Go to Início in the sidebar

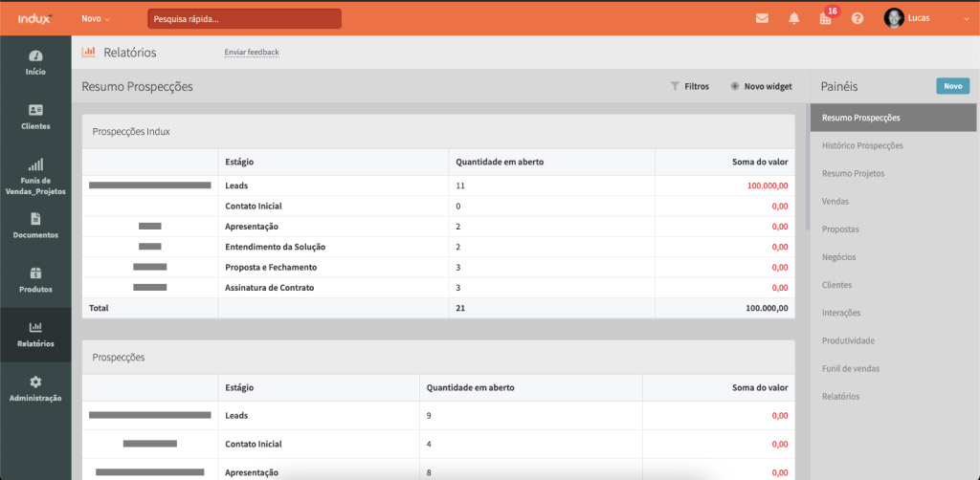point(35,62)
